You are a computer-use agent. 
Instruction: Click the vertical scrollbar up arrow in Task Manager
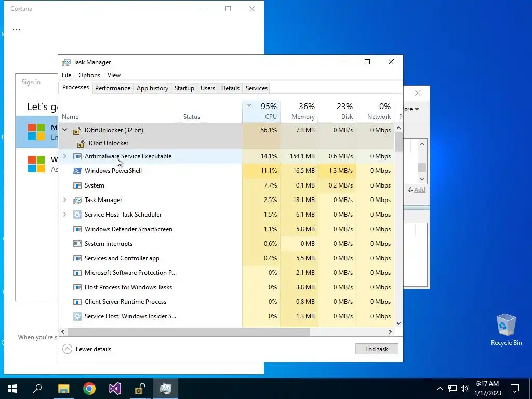(398, 128)
